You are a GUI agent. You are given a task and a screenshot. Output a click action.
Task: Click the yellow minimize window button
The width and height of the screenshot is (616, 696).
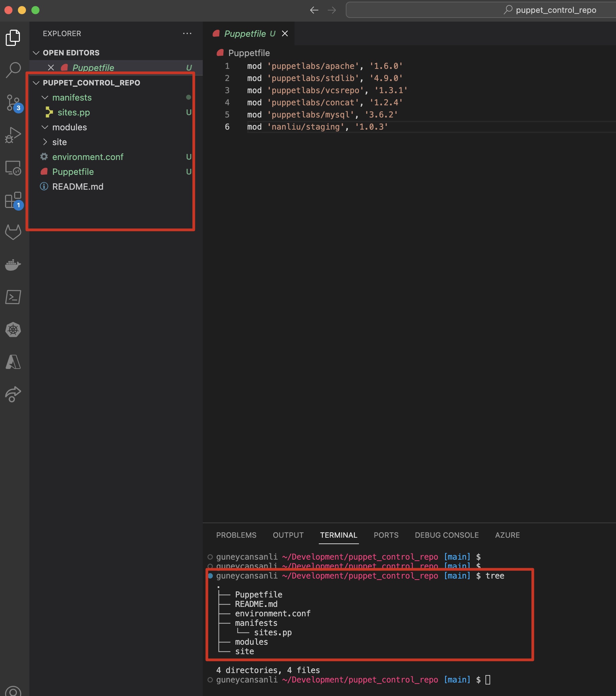coord(22,10)
